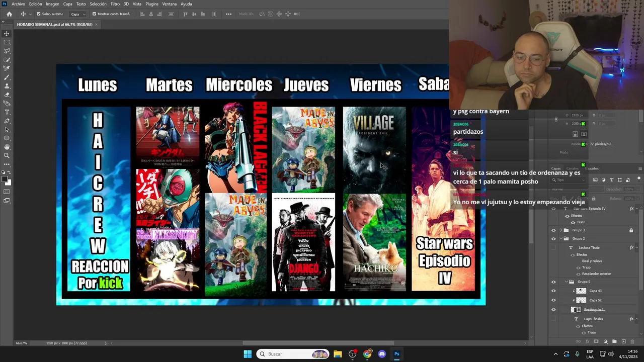The width and height of the screenshot is (644, 362).
Task: Click the Home icon in options bar
Action: pos(9,14)
